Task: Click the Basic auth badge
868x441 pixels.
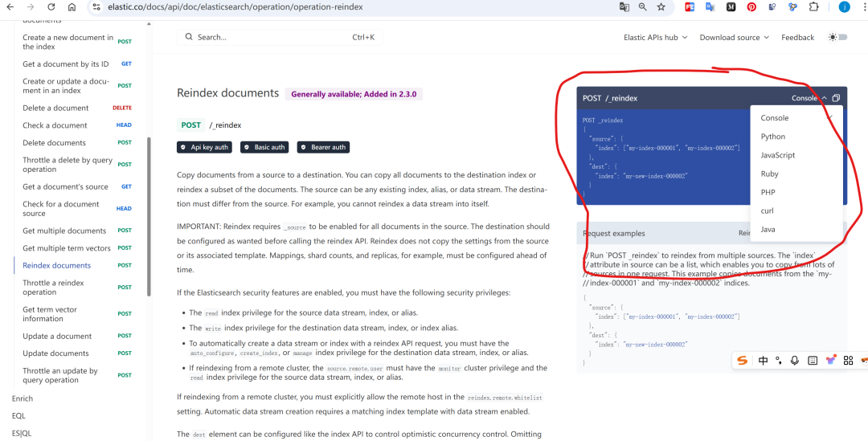Action: click(x=264, y=147)
